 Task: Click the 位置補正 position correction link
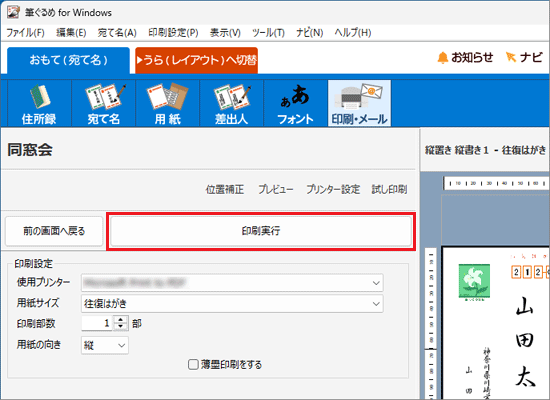pyautogui.click(x=224, y=190)
